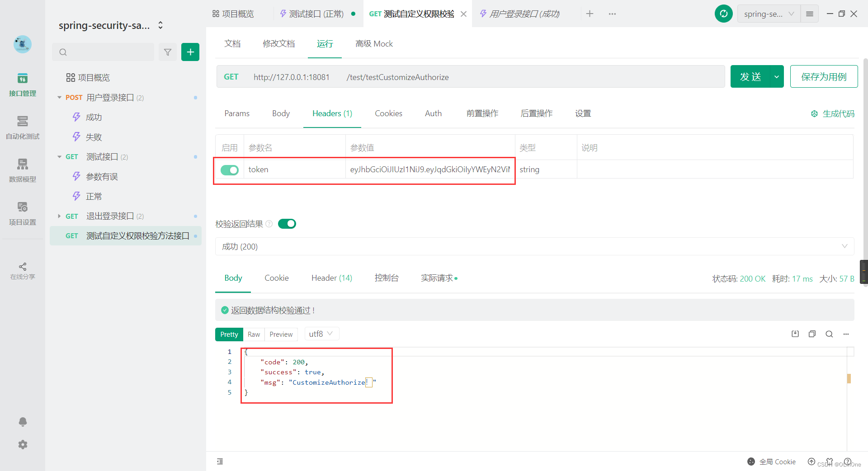The width and height of the screenshot is (868, 471).
Task: Select the 自动化测试 sidebar icon
Action: coord(23,128)
